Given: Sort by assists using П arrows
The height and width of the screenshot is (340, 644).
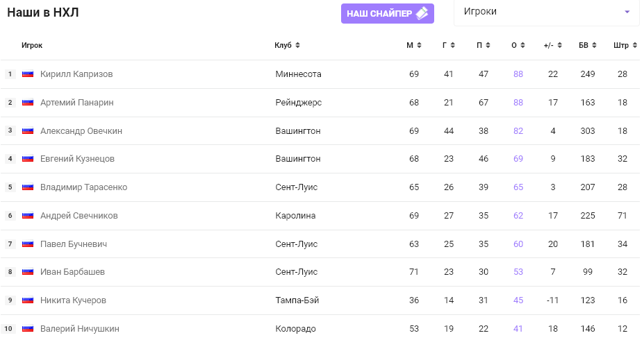Looking at the screenshot, I should click(x=488, y=46).
